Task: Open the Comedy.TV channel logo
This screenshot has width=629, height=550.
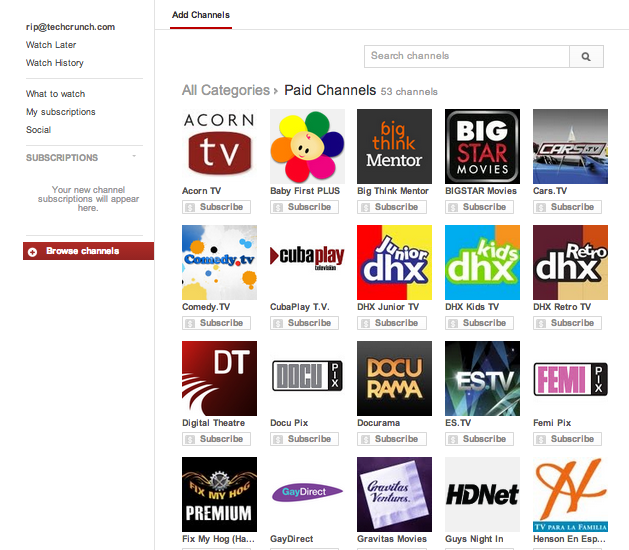Action: click(219, 262)
